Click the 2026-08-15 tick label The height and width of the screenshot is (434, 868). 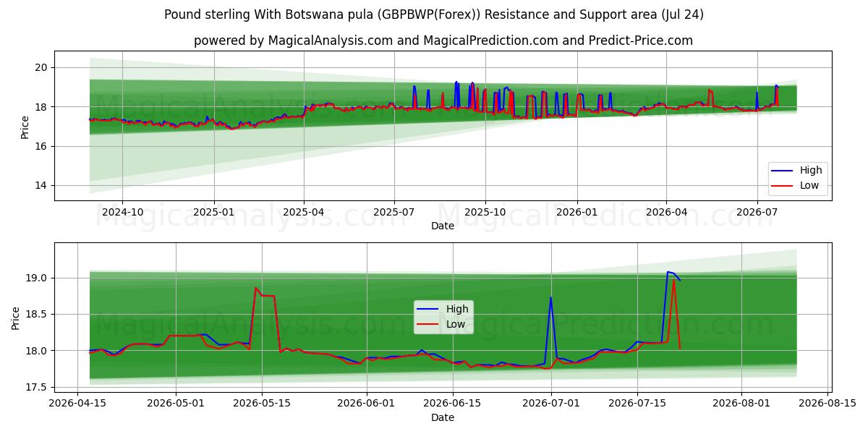pos(826,403)
